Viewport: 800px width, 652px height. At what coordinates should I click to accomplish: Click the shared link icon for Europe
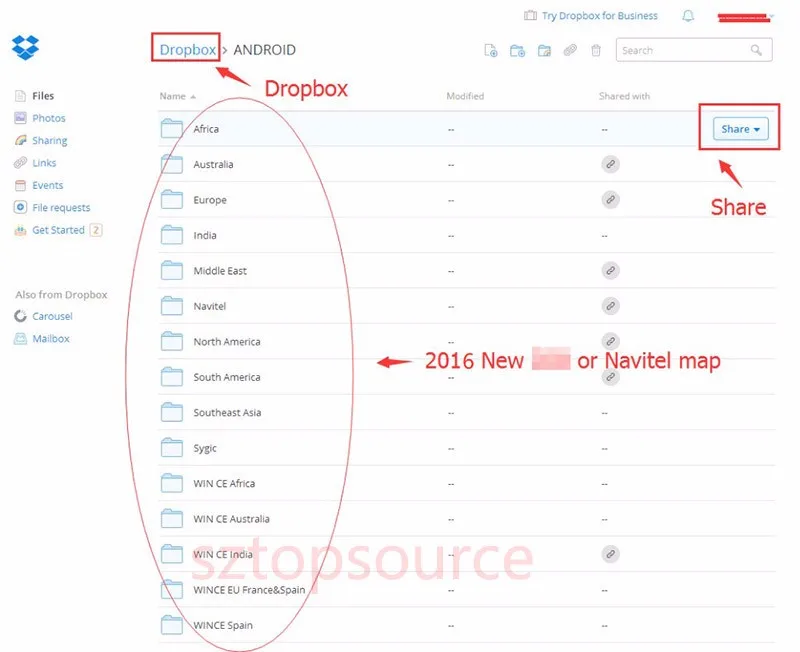pos(610,199)
